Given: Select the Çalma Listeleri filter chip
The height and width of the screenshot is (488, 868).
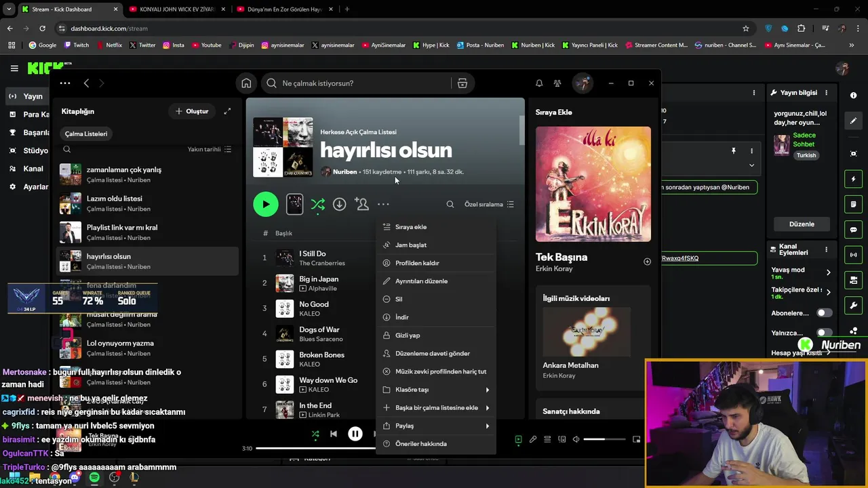Looking at the screenshot, I should [86, 134].
